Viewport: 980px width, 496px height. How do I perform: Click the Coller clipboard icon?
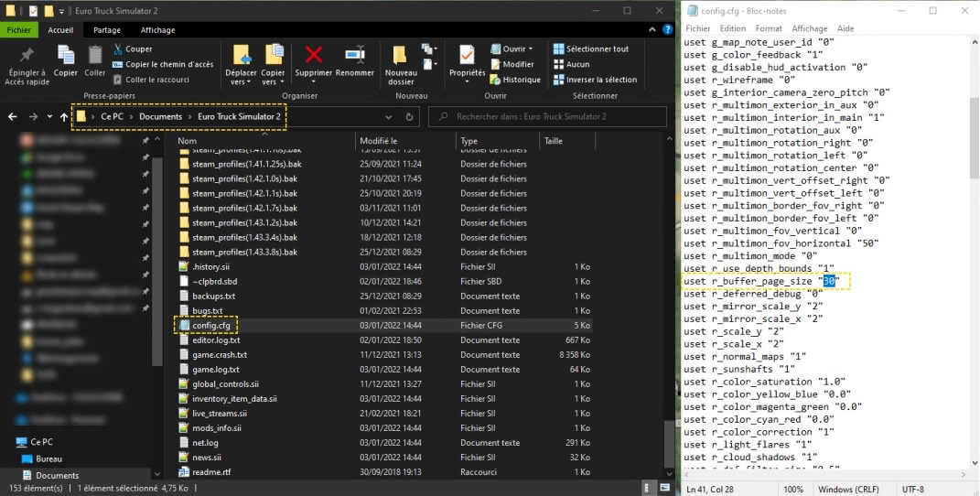point(95,54)
